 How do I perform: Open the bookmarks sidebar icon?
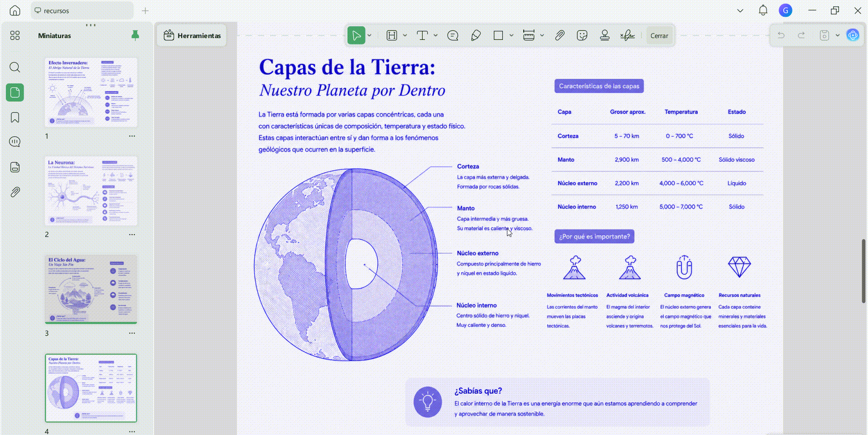[x=15, y=117]
